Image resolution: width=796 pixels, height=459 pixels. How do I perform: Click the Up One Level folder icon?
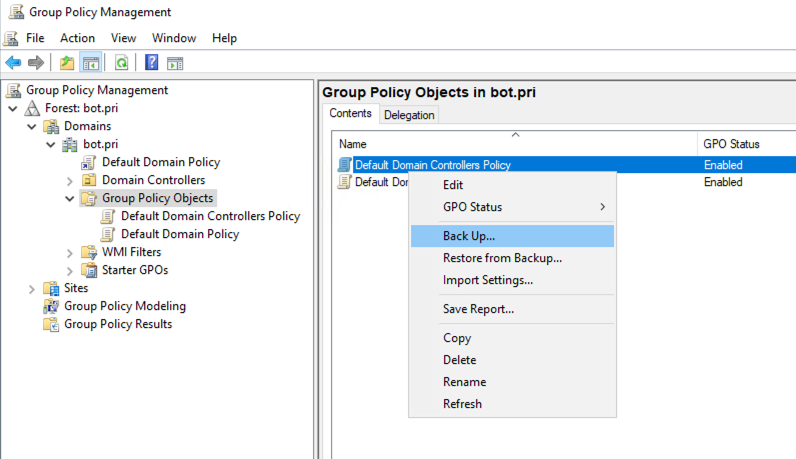pyautogui.click(x=67, y=63)
